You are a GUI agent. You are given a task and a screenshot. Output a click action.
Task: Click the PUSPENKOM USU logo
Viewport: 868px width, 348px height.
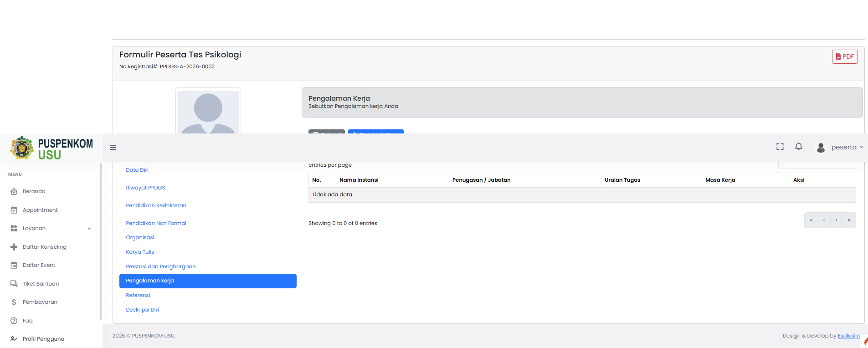point(51,148)
